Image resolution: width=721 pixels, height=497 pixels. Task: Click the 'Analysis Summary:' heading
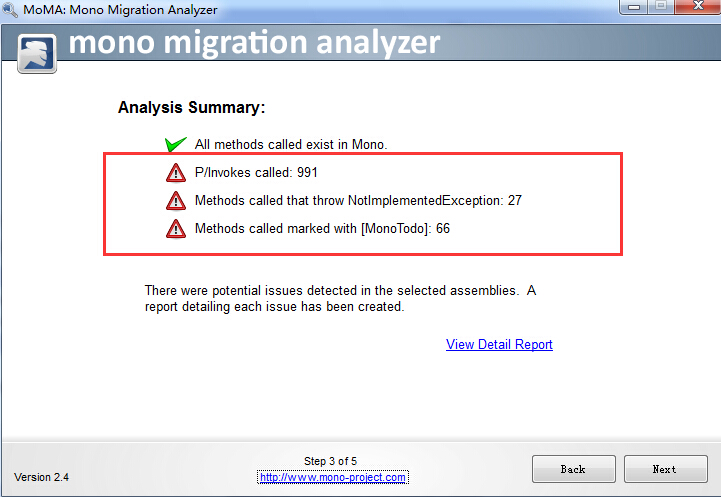tap(192, 107)
